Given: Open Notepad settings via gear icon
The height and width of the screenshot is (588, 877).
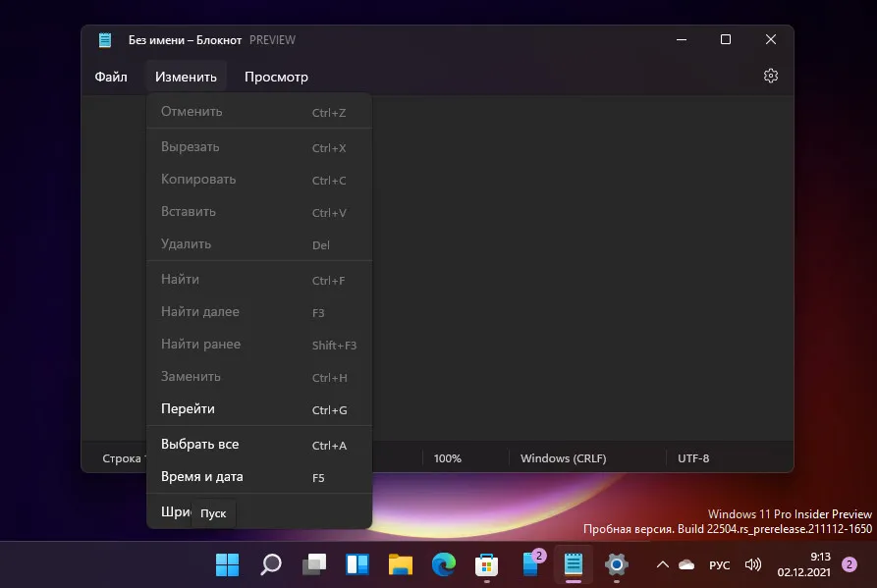Looking at the screenshot, I should point(771,77).
